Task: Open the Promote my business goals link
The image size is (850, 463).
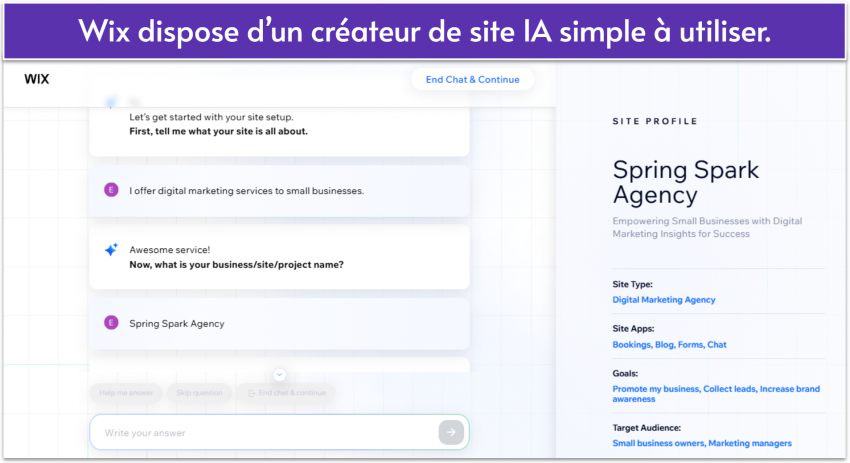Action: pyautogui.click(x=716, y=394)
